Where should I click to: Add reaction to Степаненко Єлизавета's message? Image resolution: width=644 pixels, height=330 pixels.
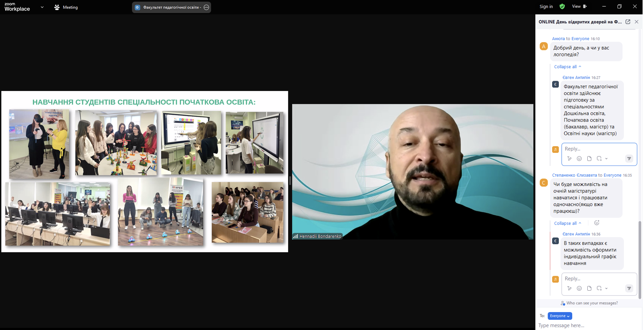pos(597,223)
